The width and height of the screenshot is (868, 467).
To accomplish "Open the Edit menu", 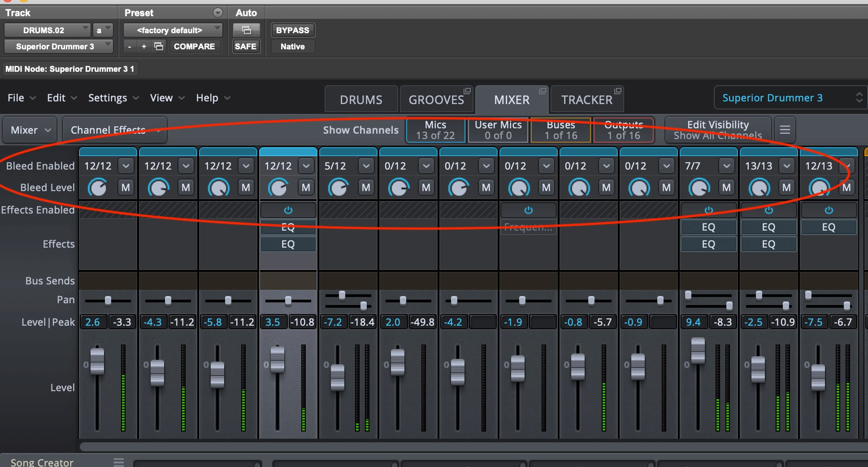I will (x=62, y=98).
